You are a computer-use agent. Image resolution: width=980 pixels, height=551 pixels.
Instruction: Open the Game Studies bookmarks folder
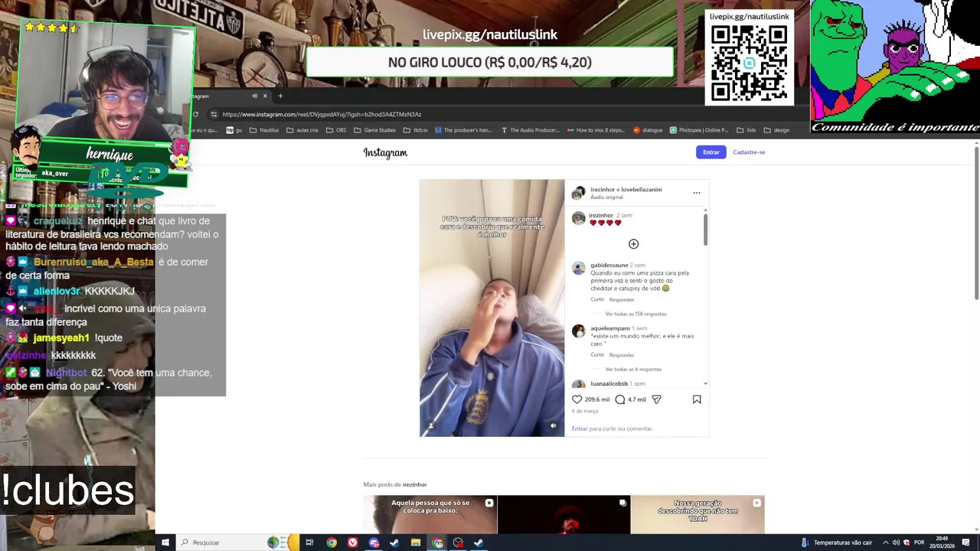[374, 130]
